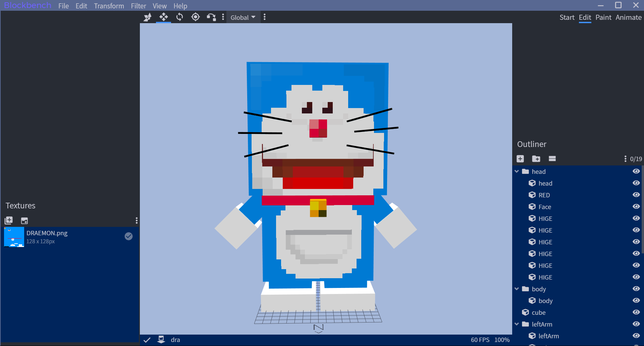Select the Vertex Snap tool
The width and height of the screenshot is (644, 346).
211,17
